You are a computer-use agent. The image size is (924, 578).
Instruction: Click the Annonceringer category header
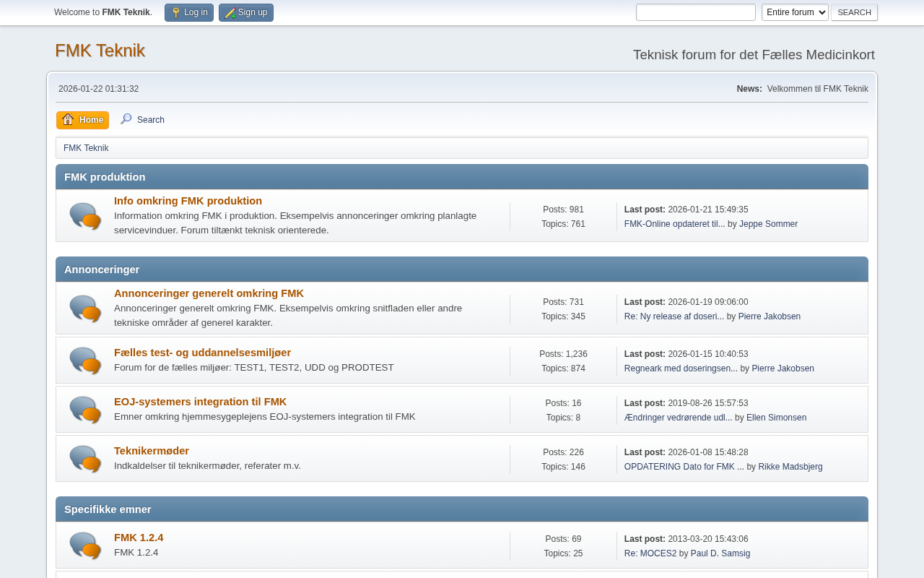click(x=462, y=269)
